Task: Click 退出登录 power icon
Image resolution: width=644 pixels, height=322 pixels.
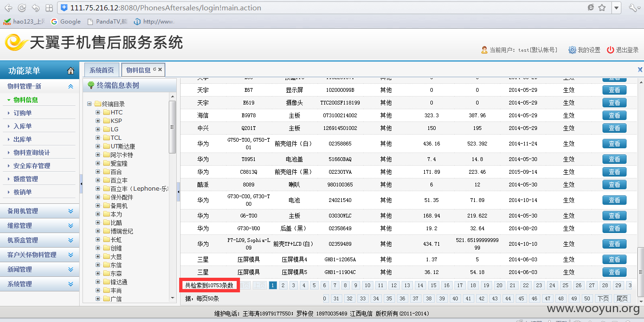Action: point(611,50)
